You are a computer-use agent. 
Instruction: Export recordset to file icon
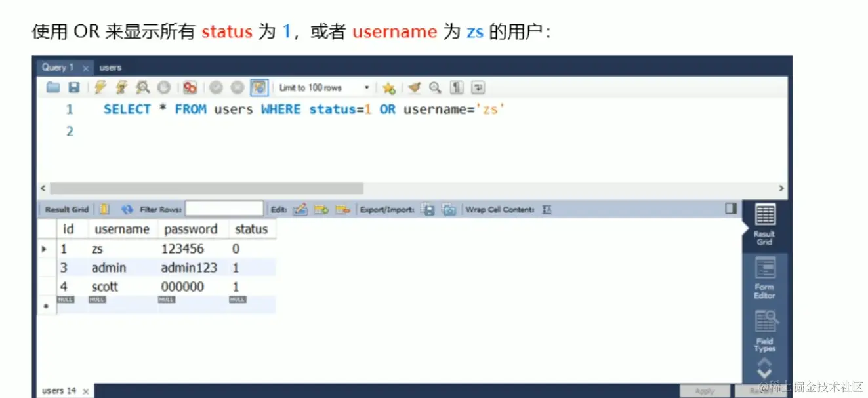[428, 209]
